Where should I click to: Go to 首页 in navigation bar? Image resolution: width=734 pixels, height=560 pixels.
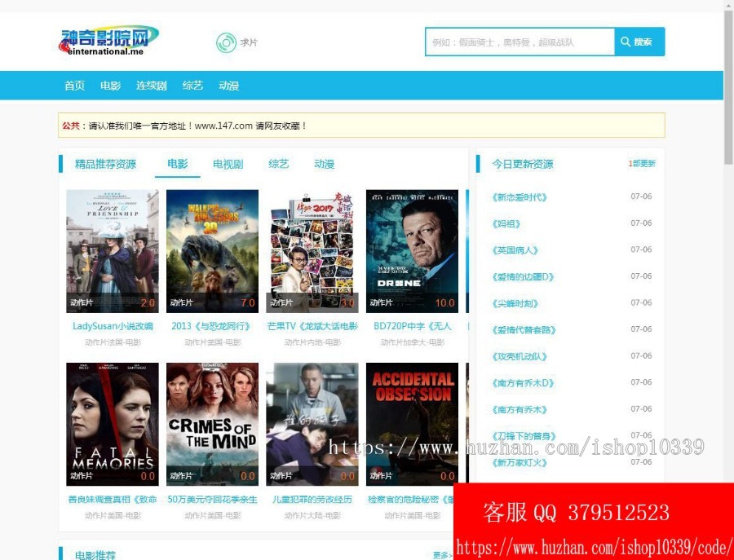(74, 86)
